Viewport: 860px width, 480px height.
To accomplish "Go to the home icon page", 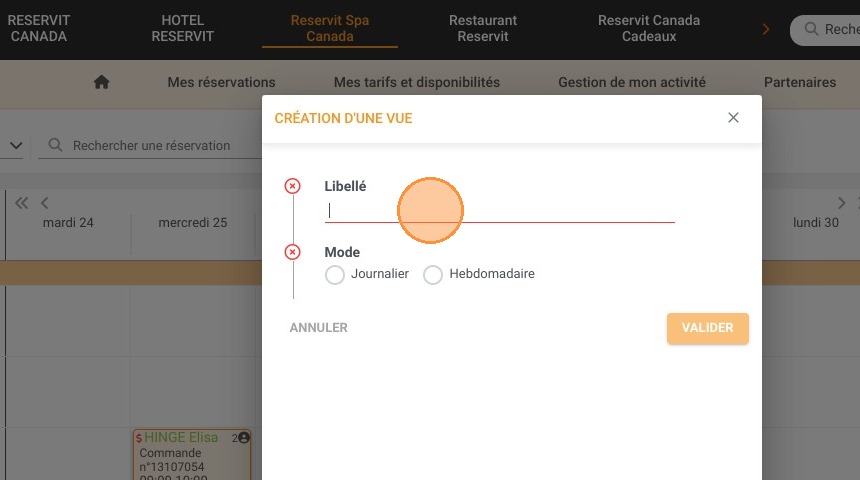I will 101,82.
